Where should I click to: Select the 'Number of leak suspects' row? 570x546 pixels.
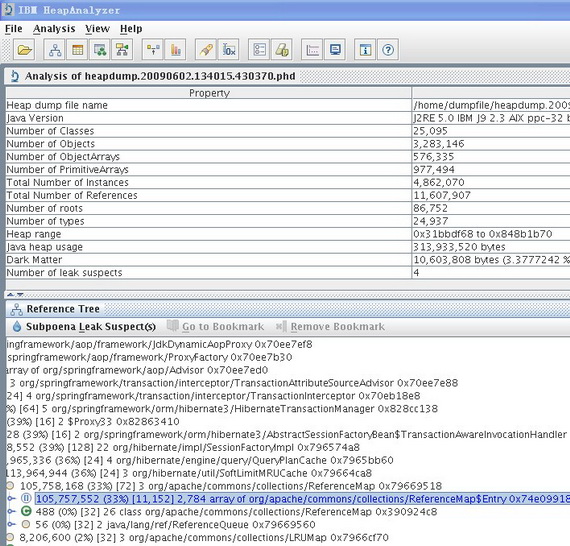tap(288, 273)
